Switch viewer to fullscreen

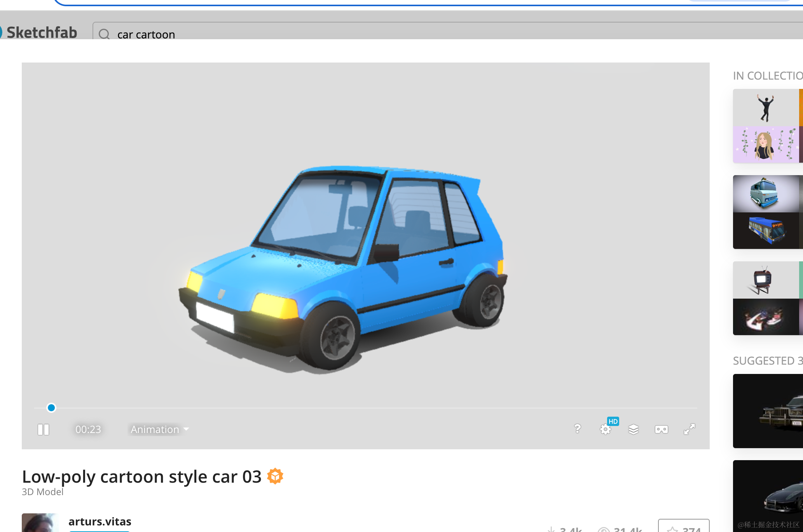pos(689,429)
